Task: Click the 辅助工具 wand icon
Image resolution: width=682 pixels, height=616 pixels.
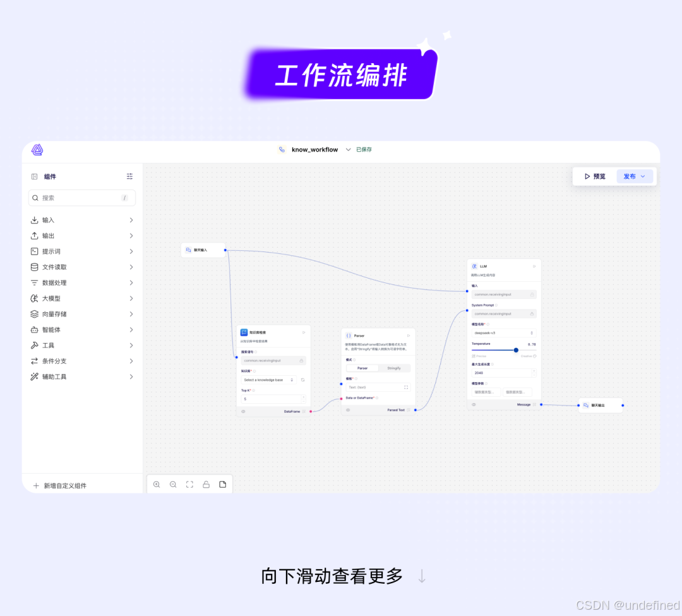Action: (x=34, y=377)
